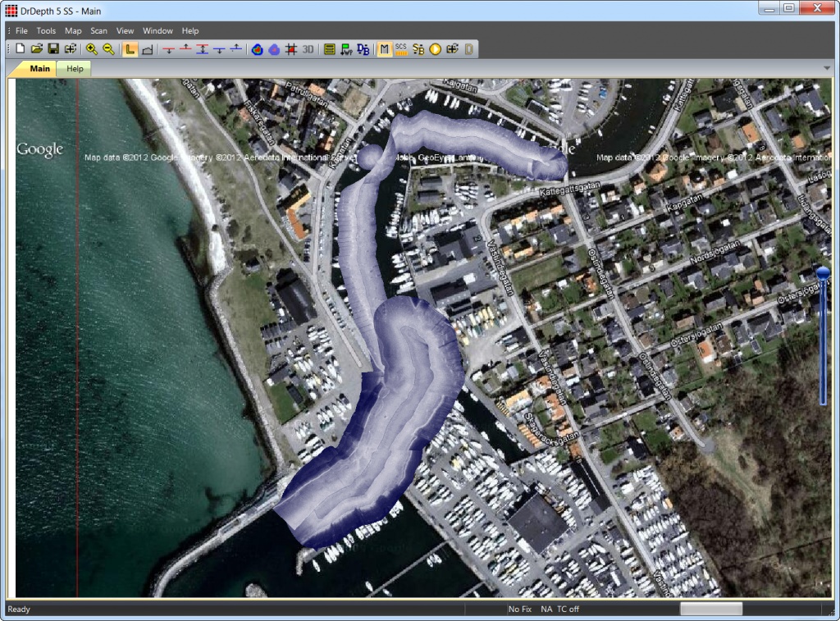This screenshot has height=621, width=840.
Task: Click the 3D view icon
Action: tap(308, 49)
